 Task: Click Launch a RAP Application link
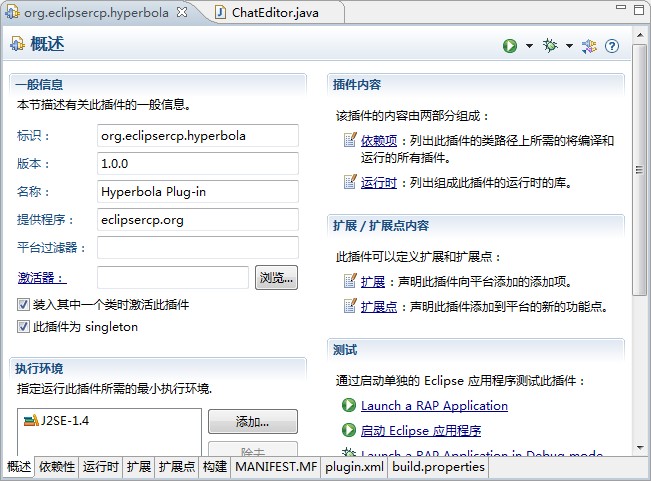coord(434,405)
